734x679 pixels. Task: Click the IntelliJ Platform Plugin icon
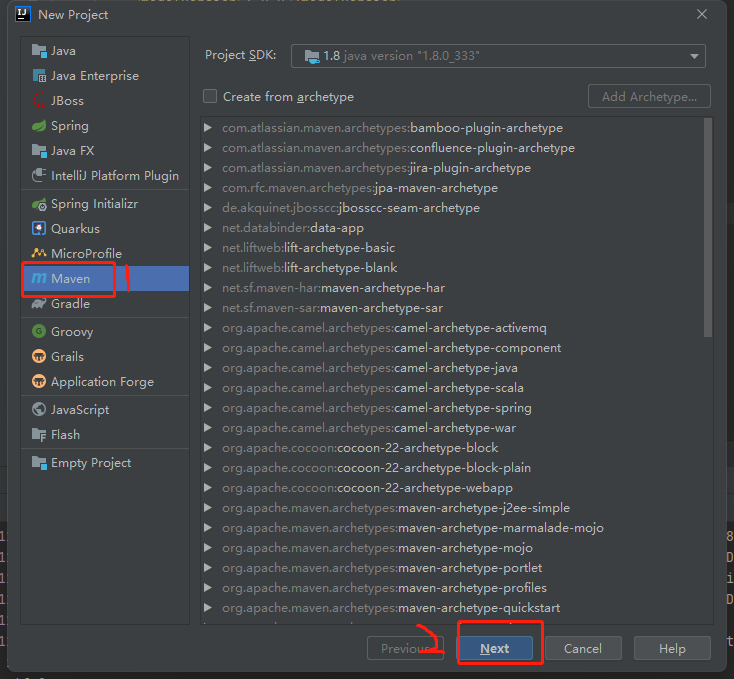point(39,175)
